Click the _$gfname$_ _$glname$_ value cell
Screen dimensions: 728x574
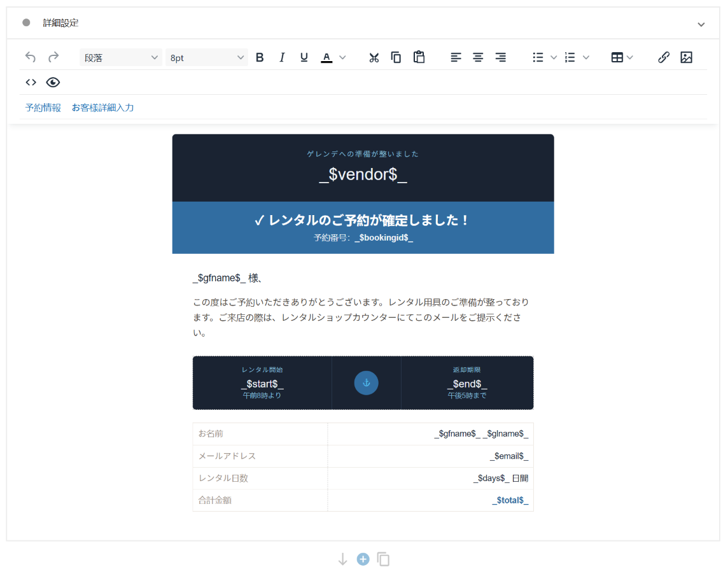tap(430, 434)
